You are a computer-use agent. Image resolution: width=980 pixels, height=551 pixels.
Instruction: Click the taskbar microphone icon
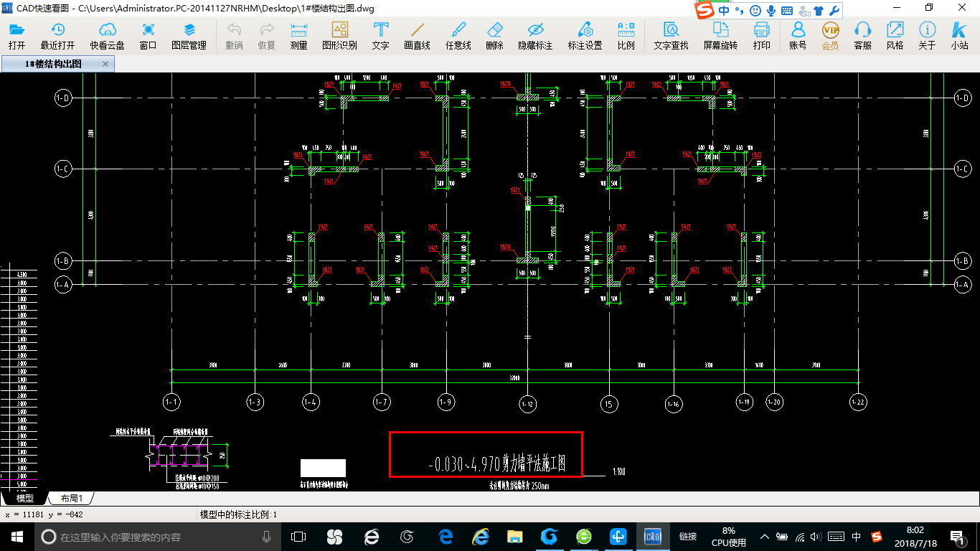click(266, 537)
